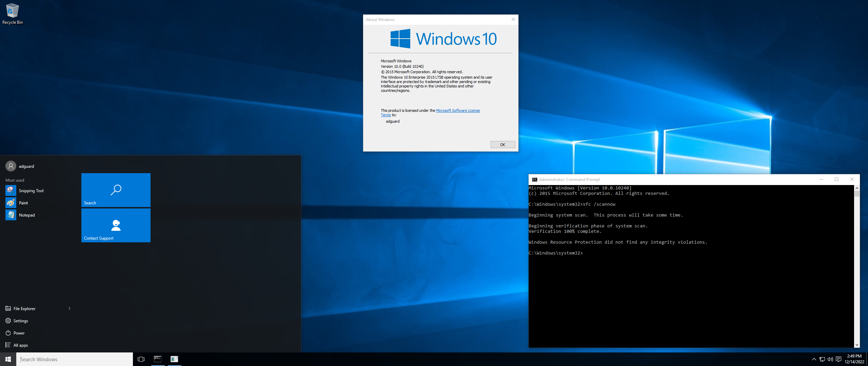The height and width of the screenshot is (366, 868).
Task: Show hidden system tray icons
Action: [814, 359]
